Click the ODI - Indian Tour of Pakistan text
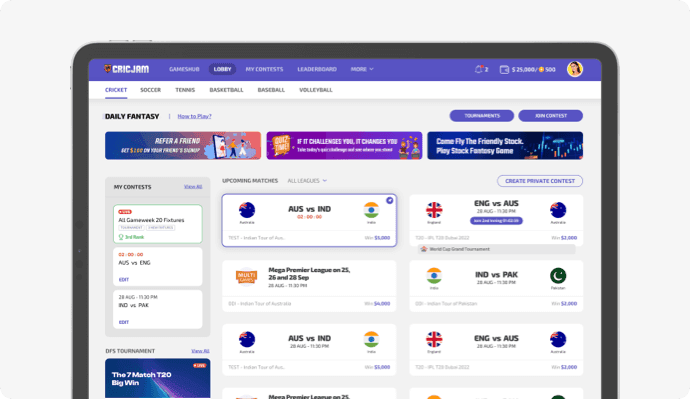Image resolution: width=690 pixels, height=399 pixels. coord(446,304)
